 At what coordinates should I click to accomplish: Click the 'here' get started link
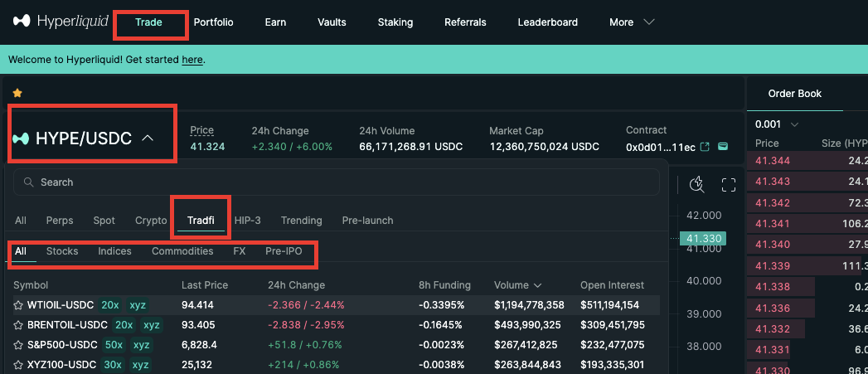tap(192, 59)
